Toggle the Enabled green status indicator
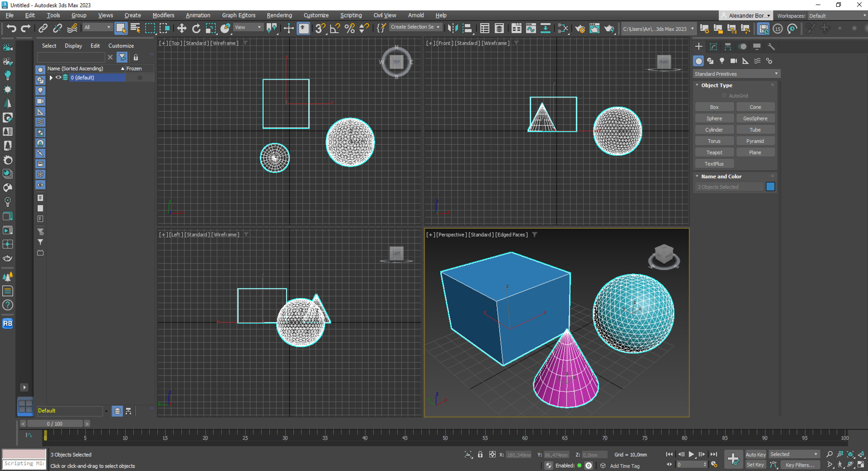Image resolution: width=868 pixels, height=471 pixels. (x=579, y=465)
